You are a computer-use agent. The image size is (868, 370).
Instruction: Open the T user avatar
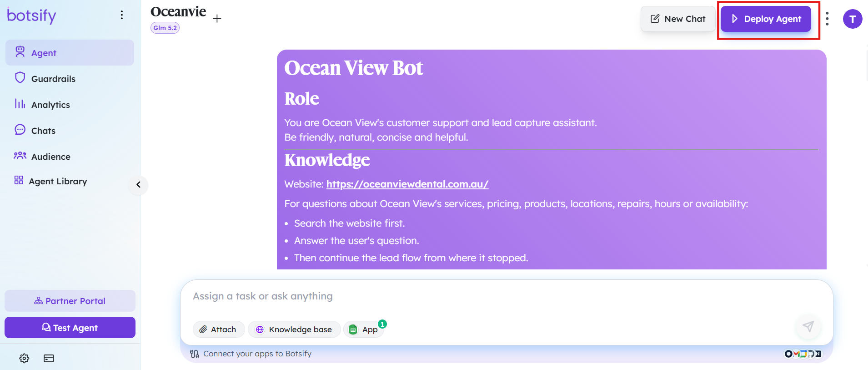(853, 19)
